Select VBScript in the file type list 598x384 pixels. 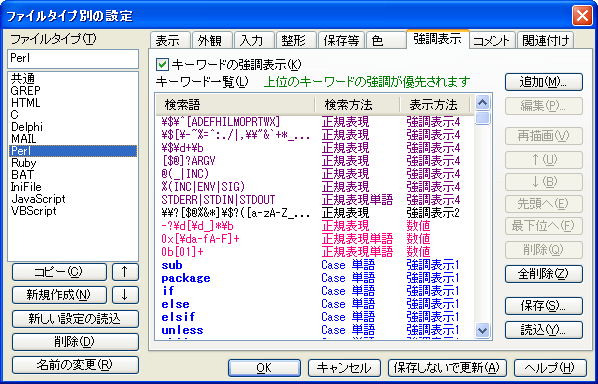pyautogui.click(x=72, y=211)
